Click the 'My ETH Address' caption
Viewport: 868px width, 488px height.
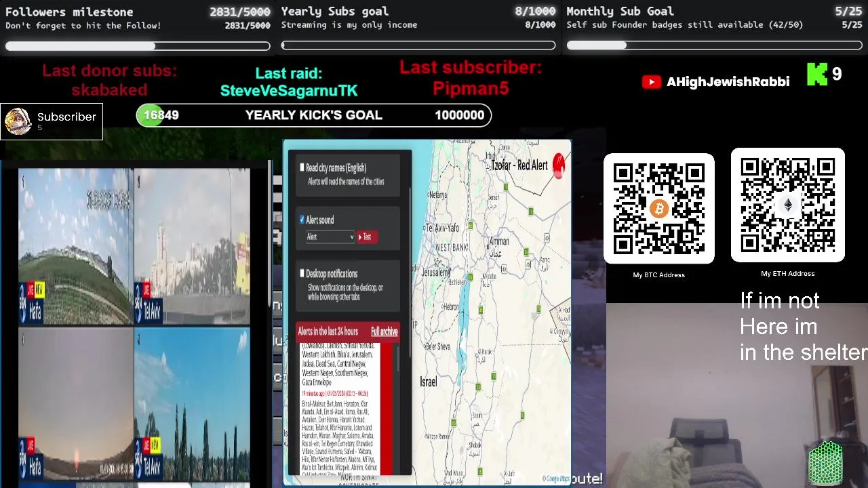point(788,274)
